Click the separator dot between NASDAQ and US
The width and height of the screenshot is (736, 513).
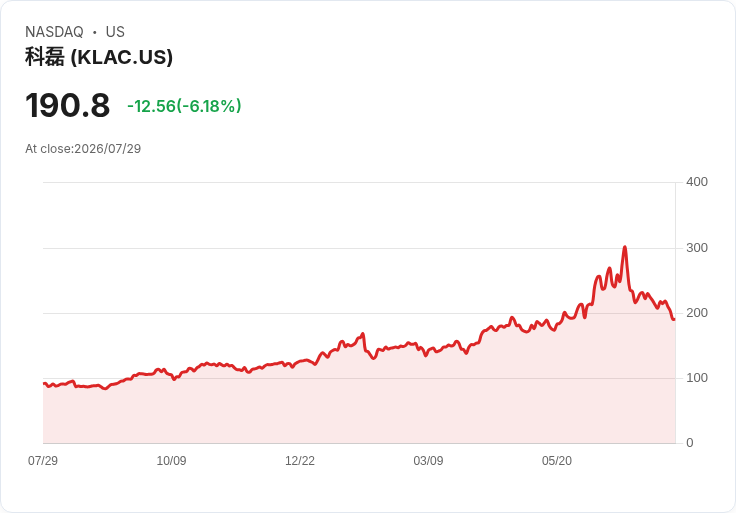point(95,32)
